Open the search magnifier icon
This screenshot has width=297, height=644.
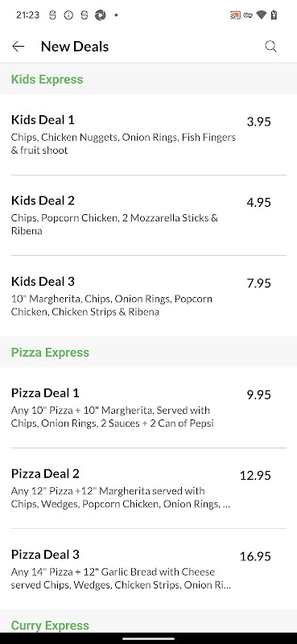(270, 47)
